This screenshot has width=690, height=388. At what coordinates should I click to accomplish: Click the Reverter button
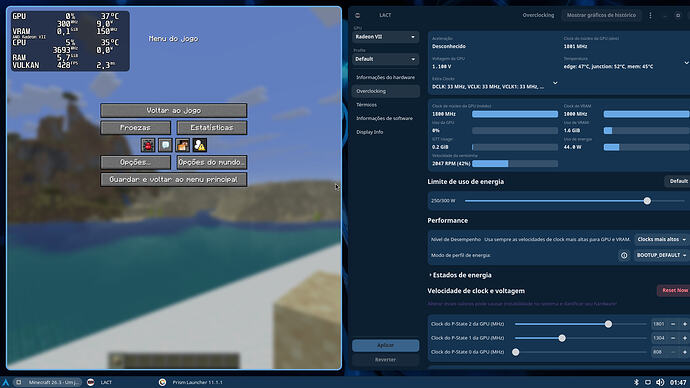(x=385, y=360)
